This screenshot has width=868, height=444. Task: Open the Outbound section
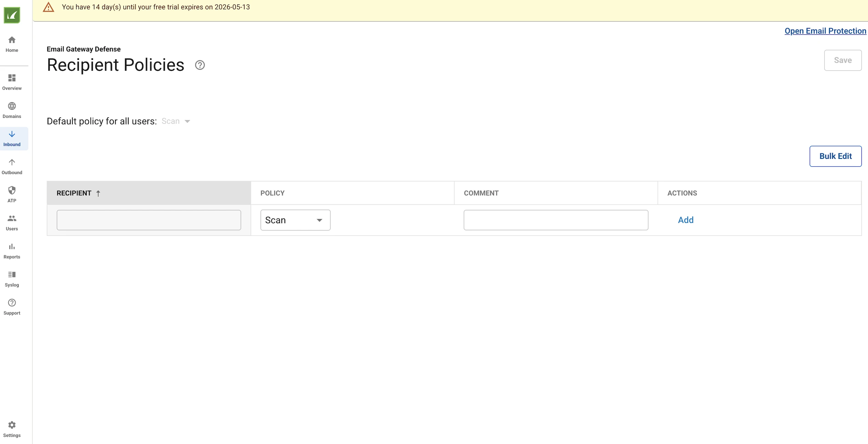(x=12, y=167)
